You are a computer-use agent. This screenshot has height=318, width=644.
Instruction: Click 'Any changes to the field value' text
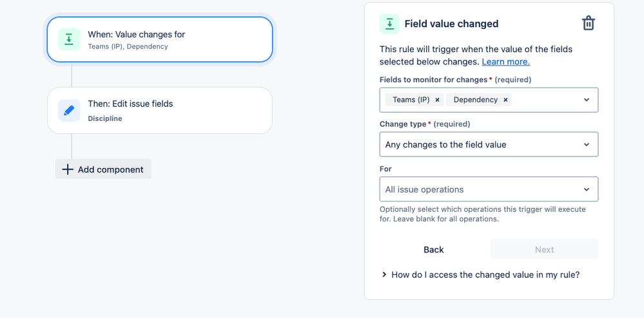click(445, 145)
